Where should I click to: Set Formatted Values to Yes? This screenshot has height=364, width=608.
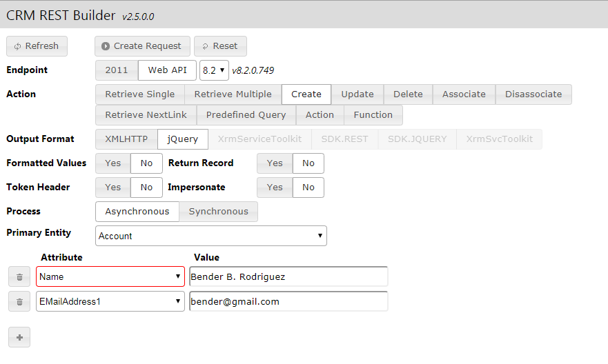pyautogui.click(x=113, y=163)
